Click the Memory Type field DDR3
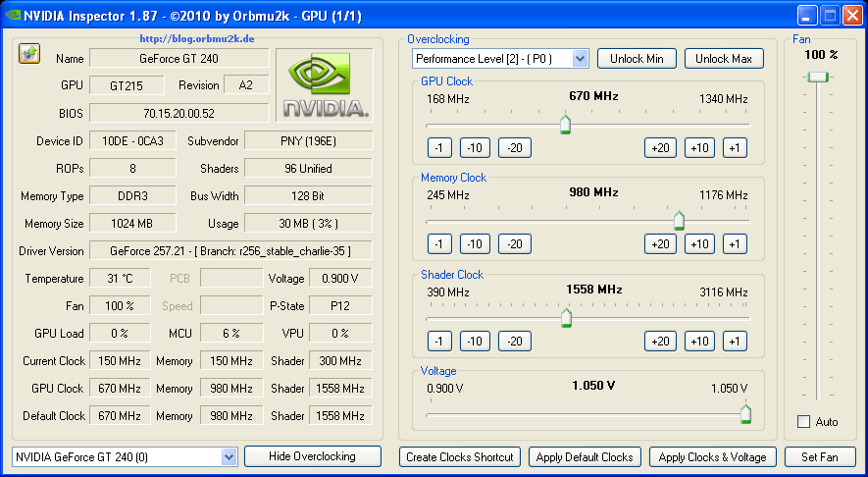 click(x=132, y=195)
